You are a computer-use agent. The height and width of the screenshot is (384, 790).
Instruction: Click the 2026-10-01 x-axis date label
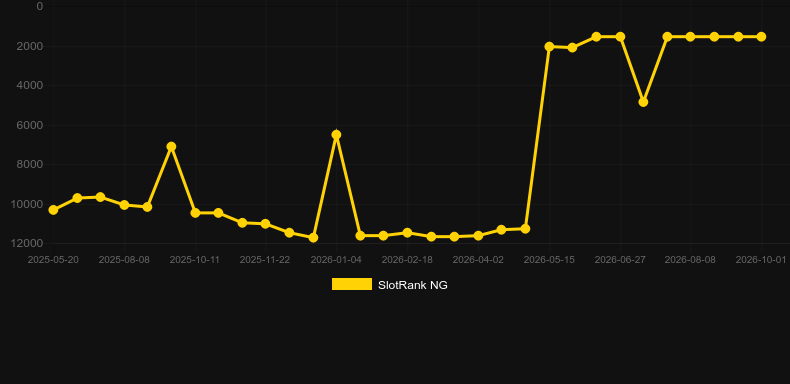pyautogui.click(x=761, y=260)
